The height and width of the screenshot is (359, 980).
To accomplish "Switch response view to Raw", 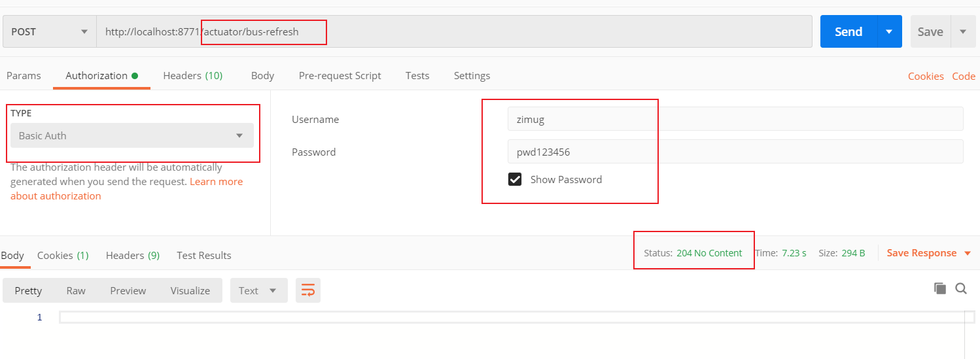I will click(76, 290).
